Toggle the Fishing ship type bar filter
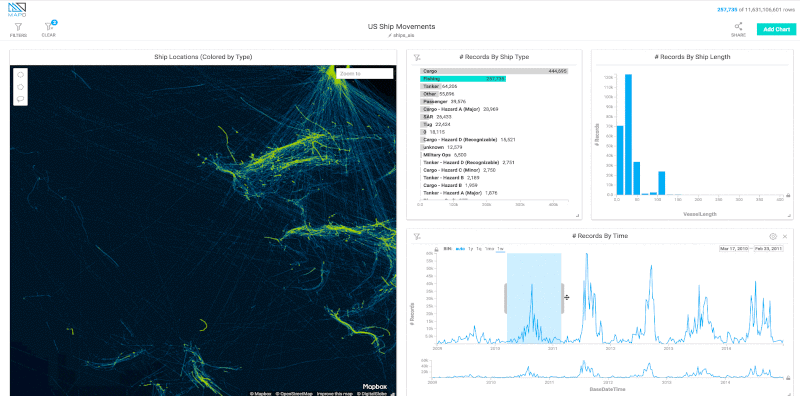Image resolution: width=800 pixels, height=396 pixels. [463, 79]
